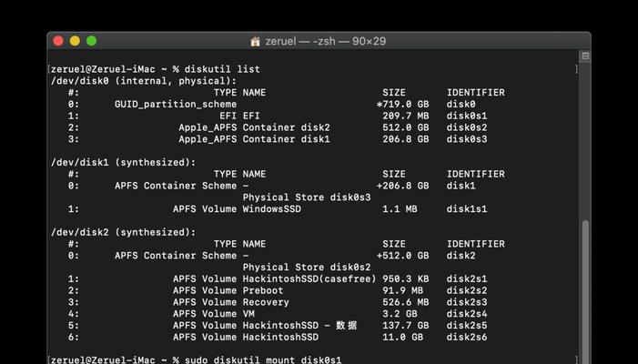Click identifier 'disk2s4'
Screen dimensions: 638x364
point(467,314)
